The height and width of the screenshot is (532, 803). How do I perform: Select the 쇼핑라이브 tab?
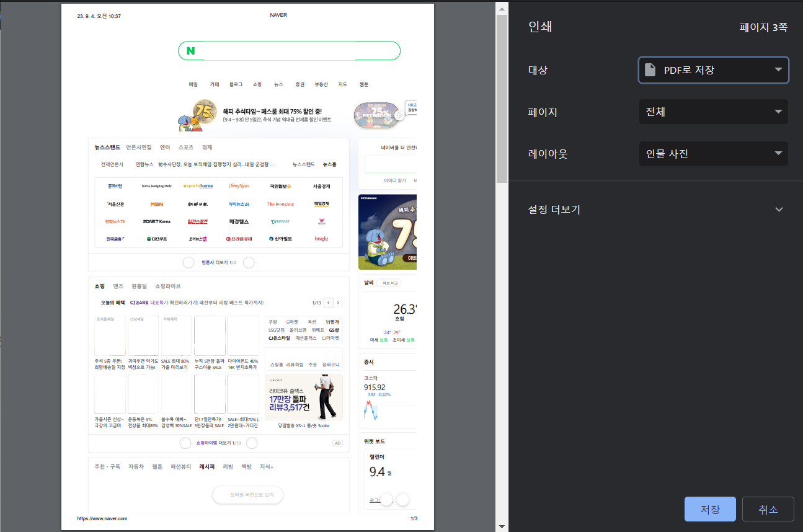[x=168, y=286]
